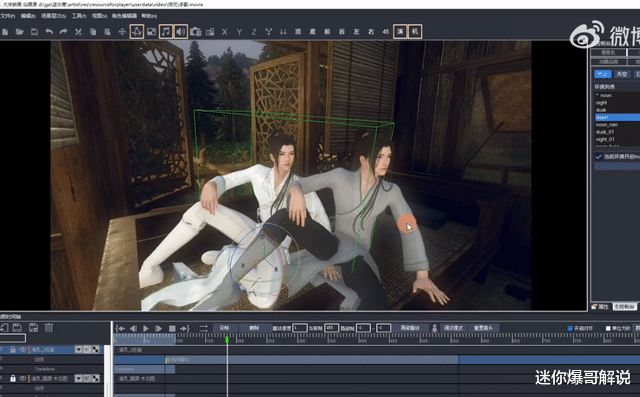Image resolution: width=640 pixels, height=397 pixels.
Task: Toggle the 单位为秒 checkbox
Action: (x=608, y=328)
